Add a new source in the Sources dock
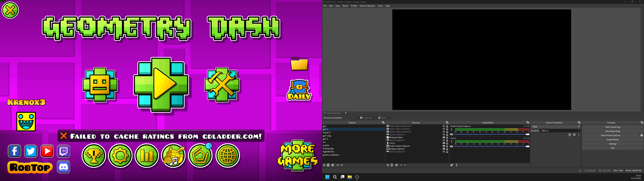The image size is (644, 181). click(388, 165)
